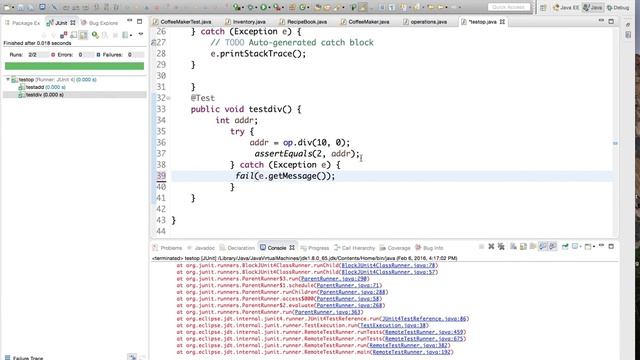This screenshot has width=640, height=360.
Task: Maximize the editor area
Action: (x=611, y=21)
